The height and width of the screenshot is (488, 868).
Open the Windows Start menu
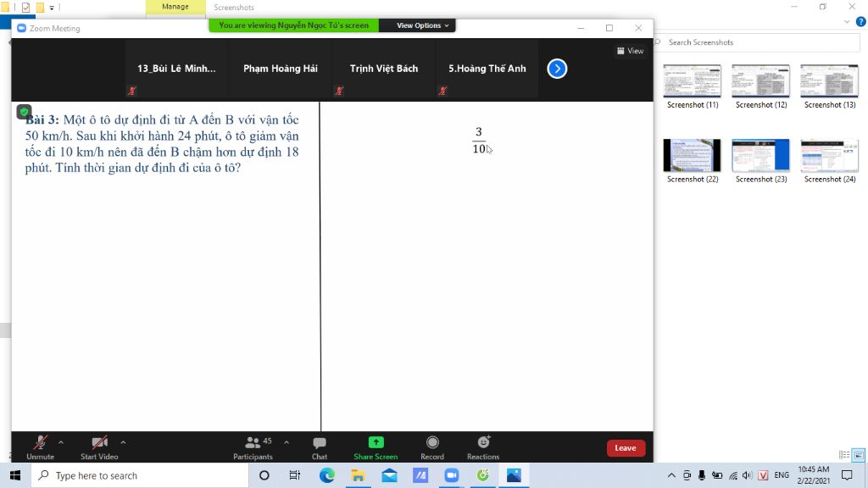(15, 475)
